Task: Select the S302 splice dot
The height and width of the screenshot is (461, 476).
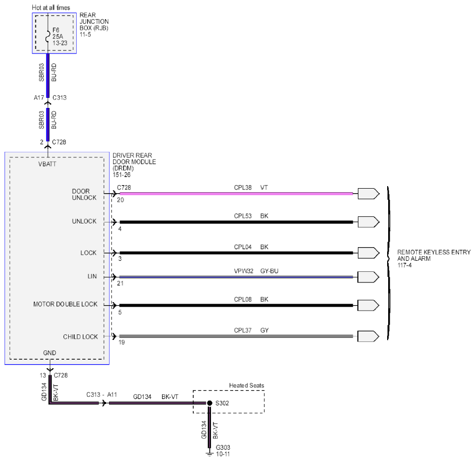Action: coord(209,403)
